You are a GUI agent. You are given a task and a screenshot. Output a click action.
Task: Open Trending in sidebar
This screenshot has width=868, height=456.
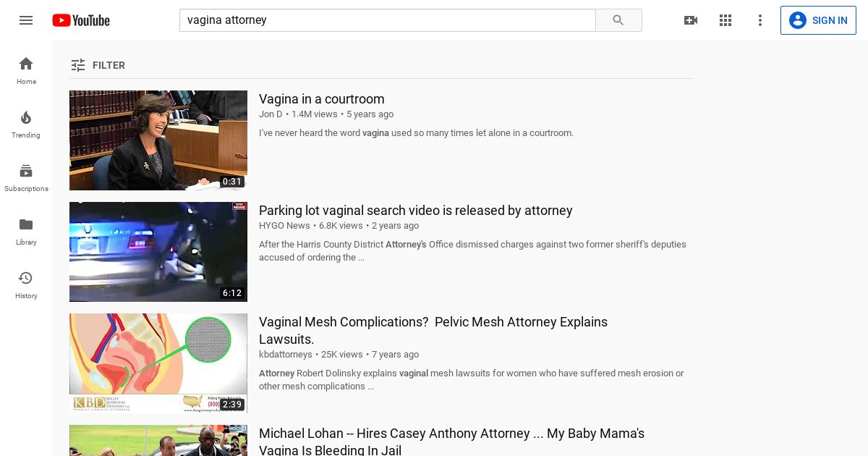coord(26,124)
